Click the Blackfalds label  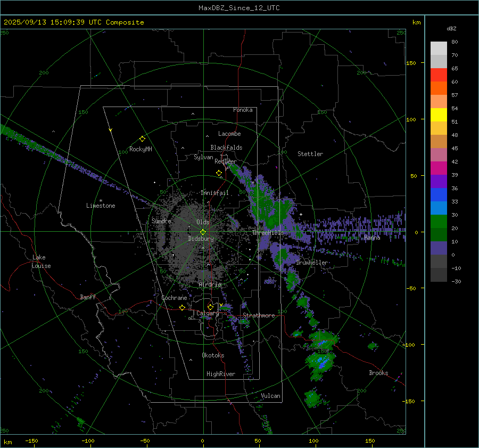pos(226,148)
